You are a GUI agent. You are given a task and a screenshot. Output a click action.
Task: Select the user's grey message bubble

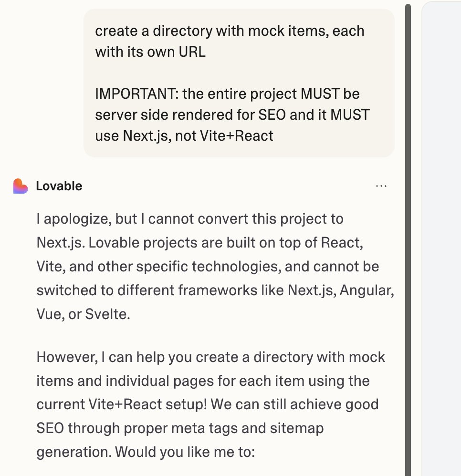[239, 83]
